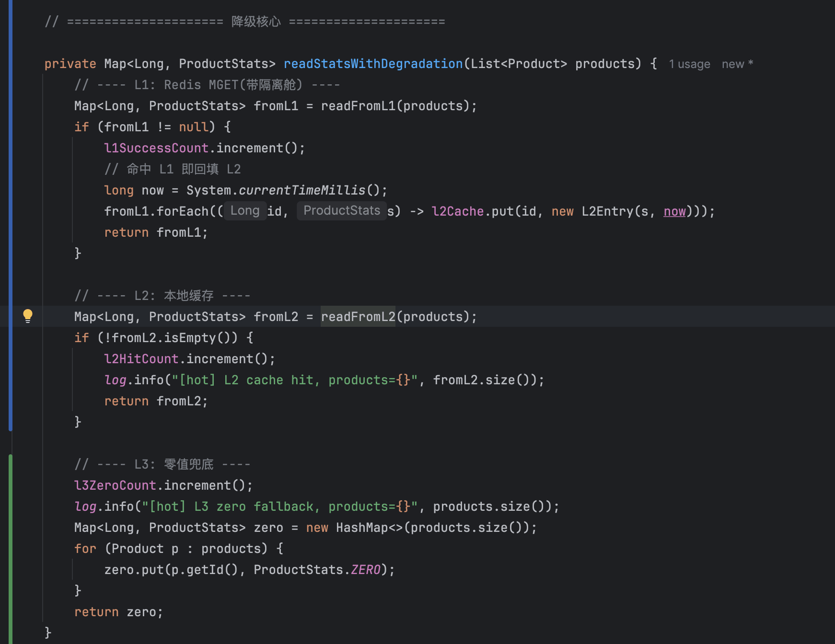The height and width of the screenshot is (644, 835).
Task: Click the yellow lightbulb quick-fix icon
Action: (28, 316)
